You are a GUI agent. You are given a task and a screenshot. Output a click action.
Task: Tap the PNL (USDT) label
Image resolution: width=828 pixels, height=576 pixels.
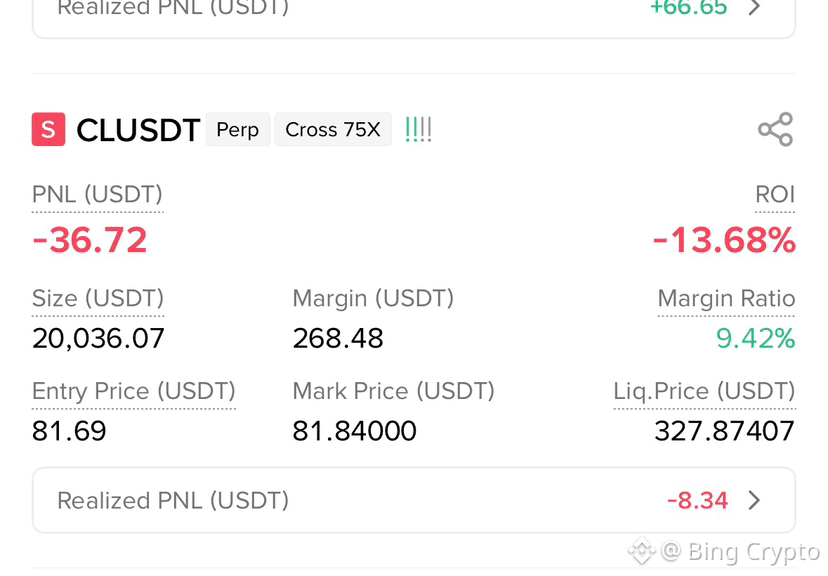[97, 194]
